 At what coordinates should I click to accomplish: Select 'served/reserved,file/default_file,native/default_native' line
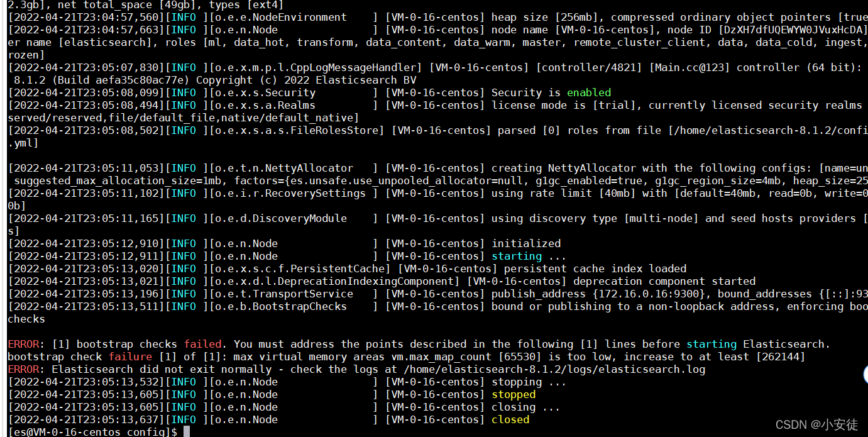coord(184,118)
